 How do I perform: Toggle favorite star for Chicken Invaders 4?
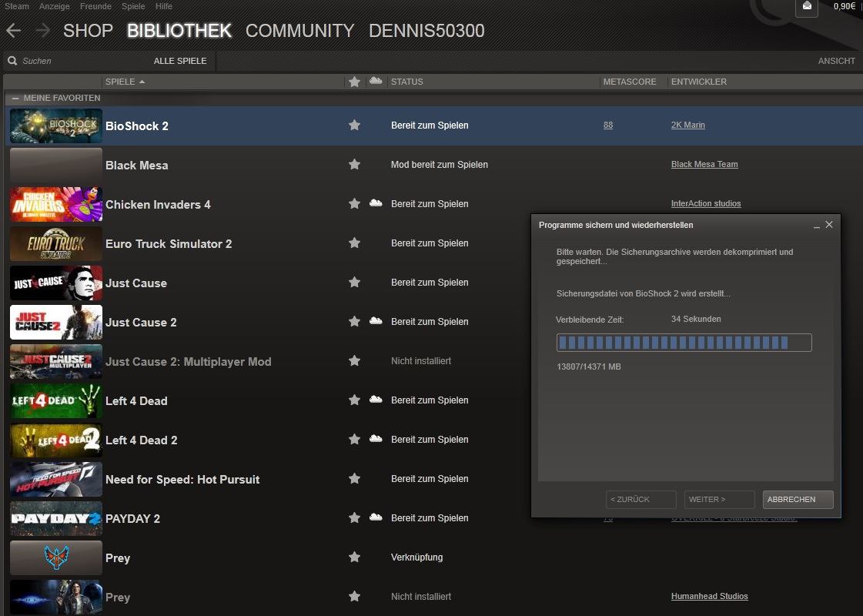(354, 203)
